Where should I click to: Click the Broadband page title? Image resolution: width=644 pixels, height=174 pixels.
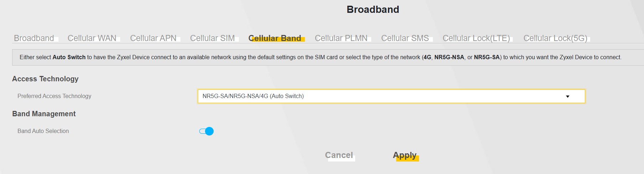click(x=373, y=10)
